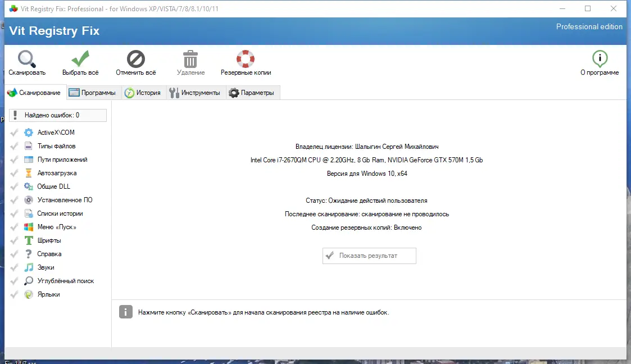Image resolution: width=631 pixels, height=364 pixels.
Task: Select the Пути приложений label
Action: [62, 160]
